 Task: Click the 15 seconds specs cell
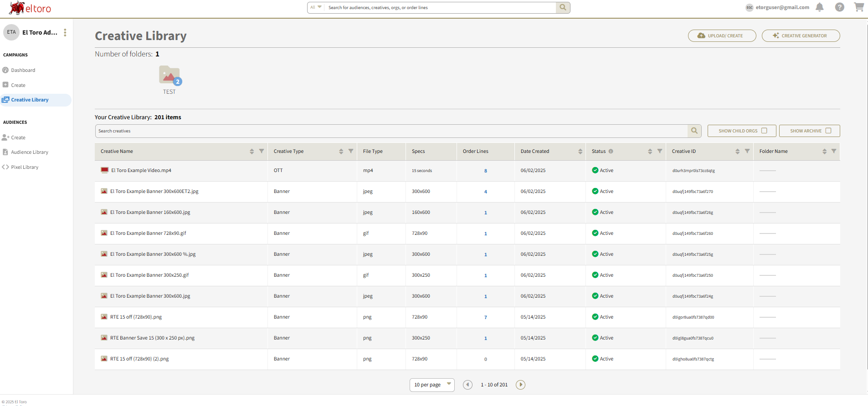422,171
